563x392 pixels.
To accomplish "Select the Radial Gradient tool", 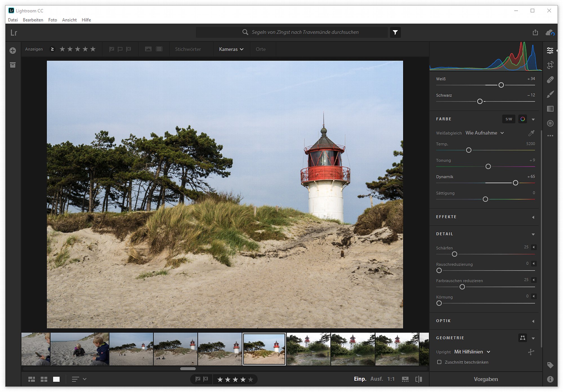I will pos(550,123).
